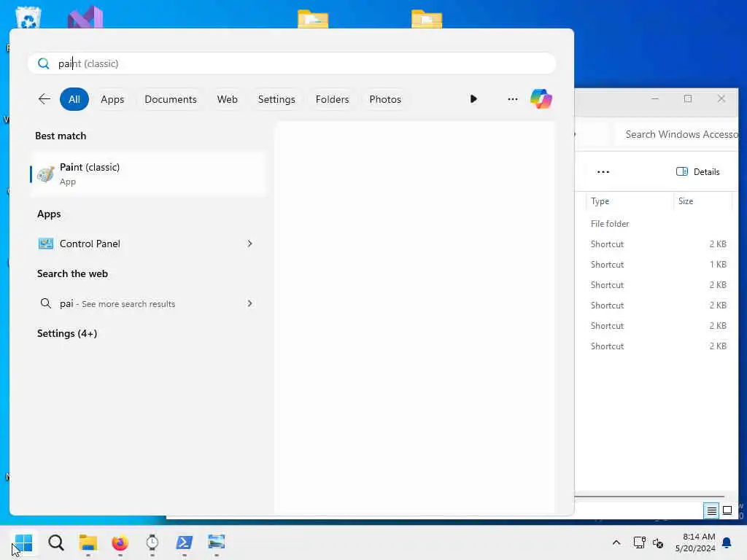Show more filters with play arrow

[x=473, y=99]
